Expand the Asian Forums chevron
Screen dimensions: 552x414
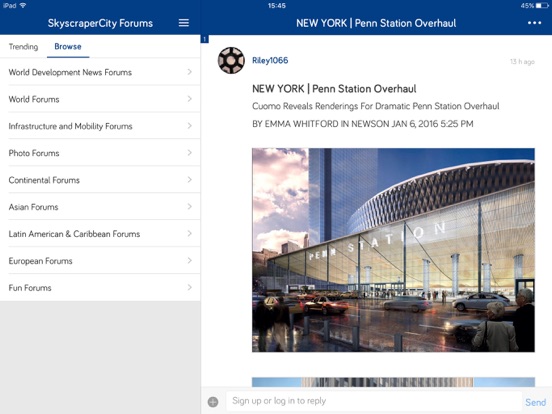tap(189, 207)
